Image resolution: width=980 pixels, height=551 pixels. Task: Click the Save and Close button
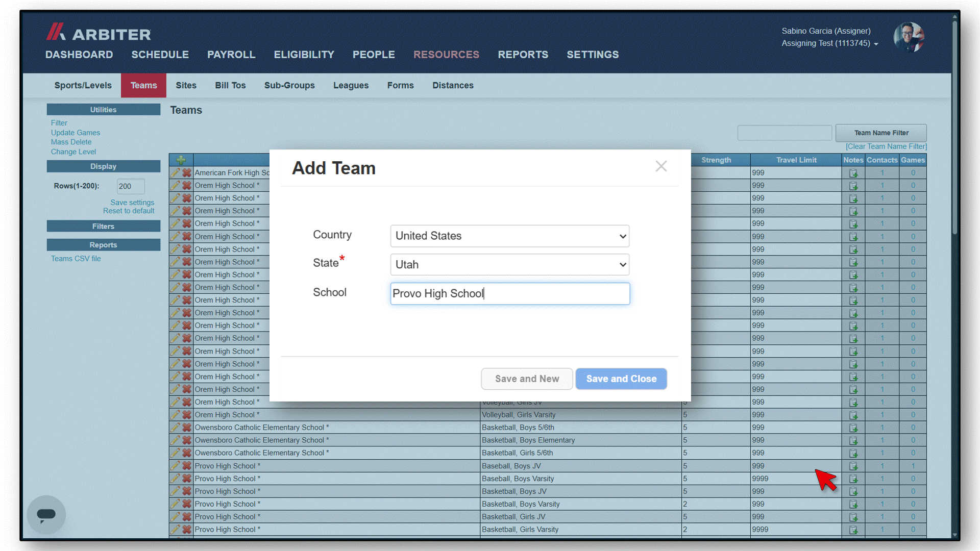coord(621,379)
